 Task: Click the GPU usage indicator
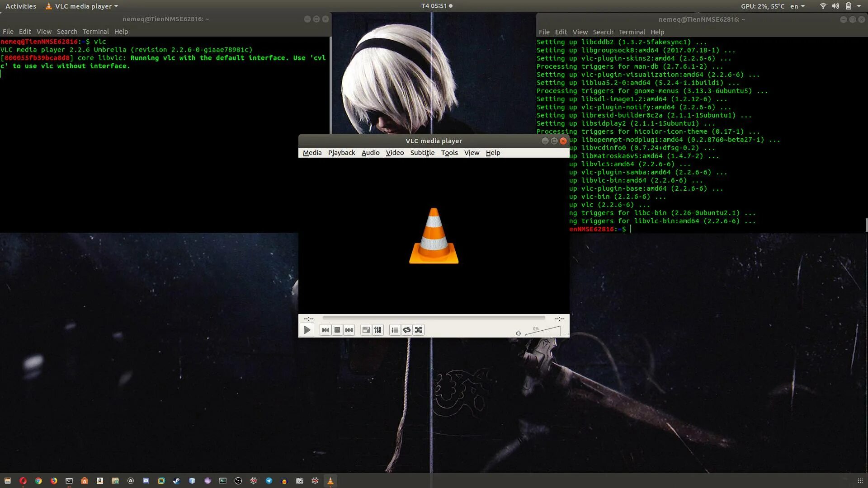[763, 6]
